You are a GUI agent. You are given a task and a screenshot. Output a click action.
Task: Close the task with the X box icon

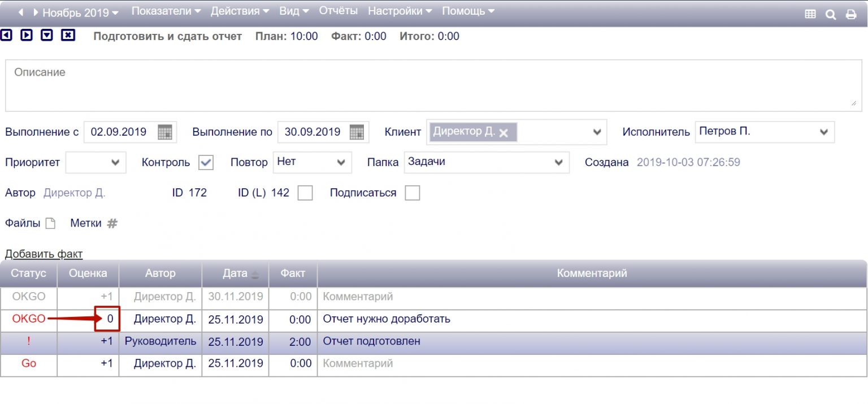coord(68,36)
